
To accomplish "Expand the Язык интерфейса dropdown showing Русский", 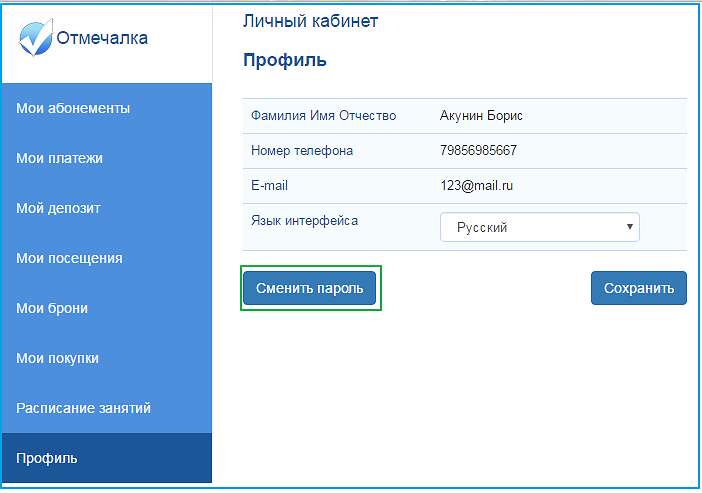I will (x=539, y=227).
